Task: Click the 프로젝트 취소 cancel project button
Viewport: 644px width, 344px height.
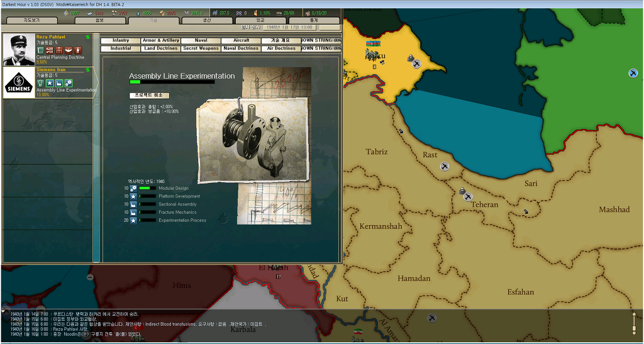Action: click(149, 95)
